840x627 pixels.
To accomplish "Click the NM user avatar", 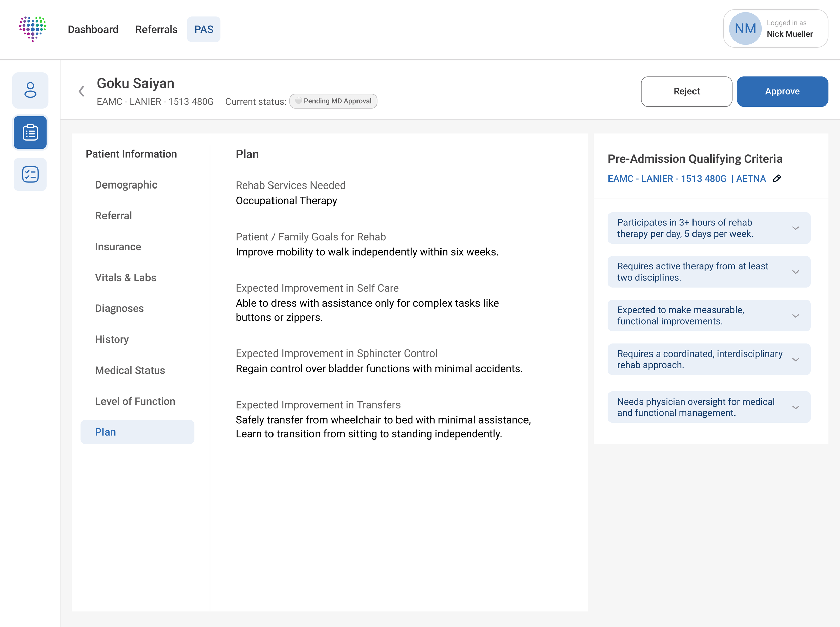I will pyautogui.click(x=745, y=29).
